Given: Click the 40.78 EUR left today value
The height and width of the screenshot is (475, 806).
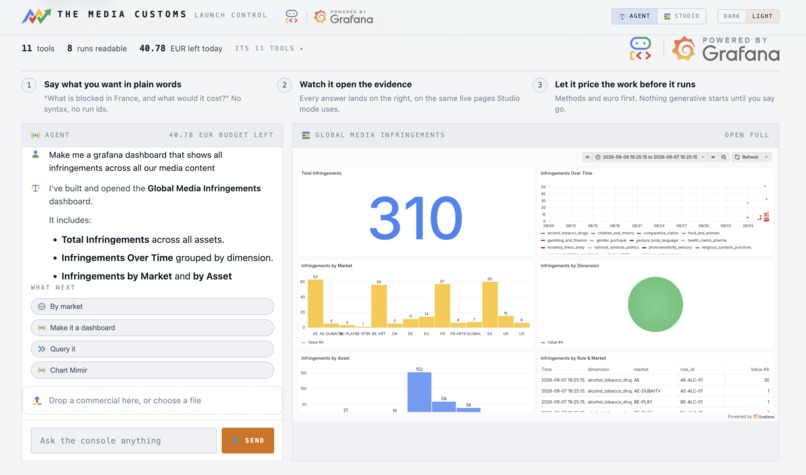Looking at the screenshot, I should 181,48.
